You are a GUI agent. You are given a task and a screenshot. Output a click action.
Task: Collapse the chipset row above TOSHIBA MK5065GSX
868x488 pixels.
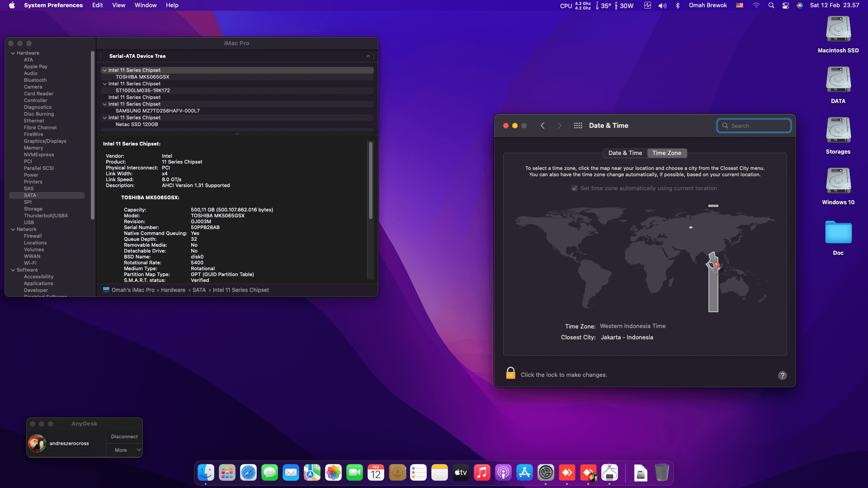[x=104, y=70]
